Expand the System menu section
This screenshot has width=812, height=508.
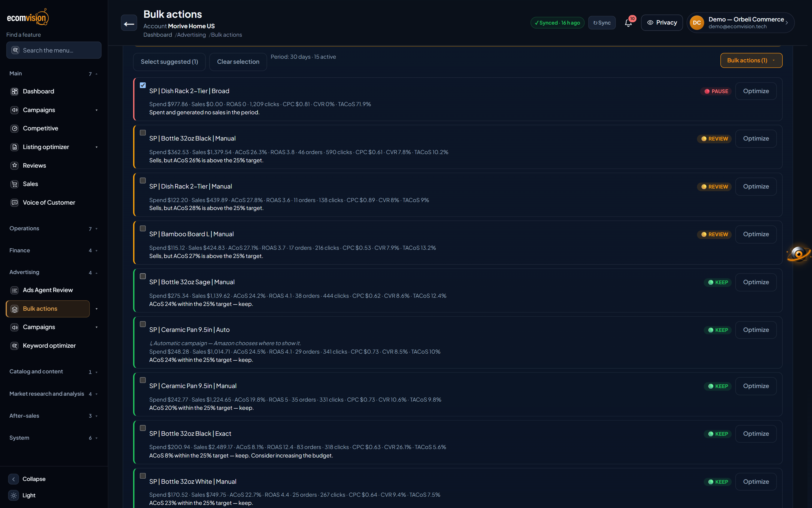(x=54, y=438)
